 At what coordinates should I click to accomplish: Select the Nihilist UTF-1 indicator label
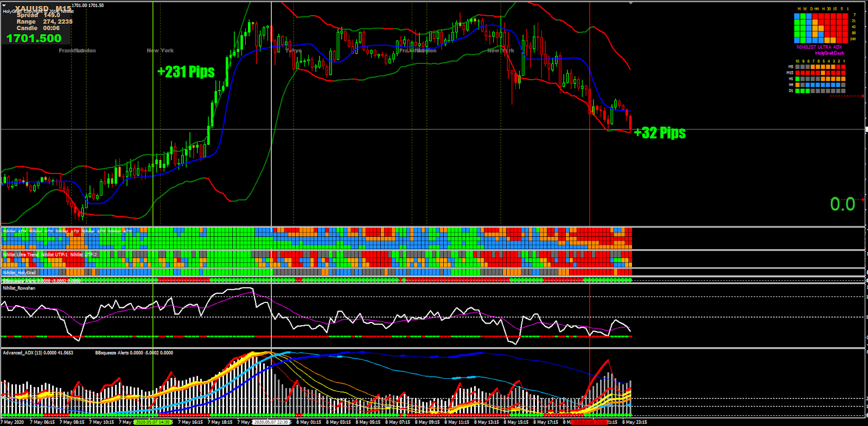tap(54, 255)
